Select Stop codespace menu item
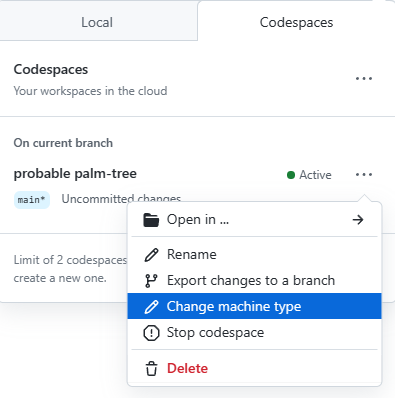Image resolution: width=395 pixels, height=398 pixels. tap(255, 333)
